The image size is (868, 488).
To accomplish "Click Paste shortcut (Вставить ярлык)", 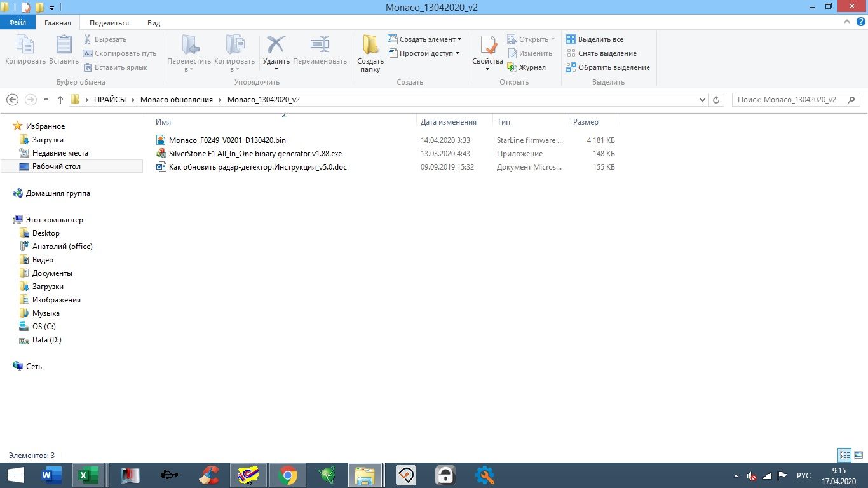I will click(115, 67).
